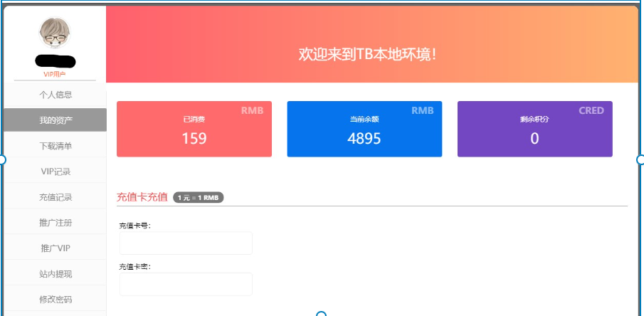Open the 个人信息 menu item
644x316 pixels.
pos(55,95)
